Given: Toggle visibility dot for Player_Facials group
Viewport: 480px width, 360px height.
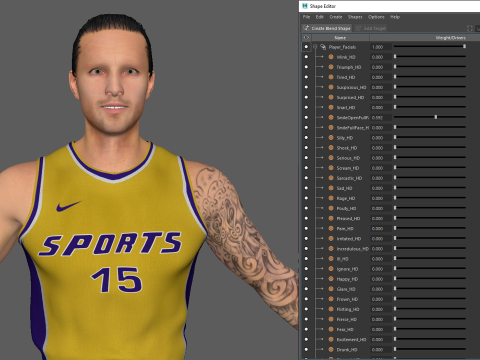Looking at the screenshot, I should [x=306, y=47].
